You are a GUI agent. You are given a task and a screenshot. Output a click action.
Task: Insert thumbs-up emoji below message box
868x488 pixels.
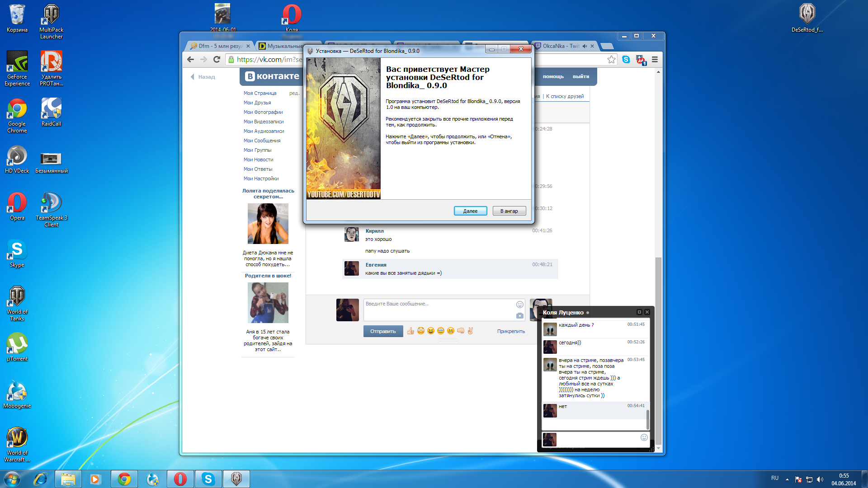point(410,331)
